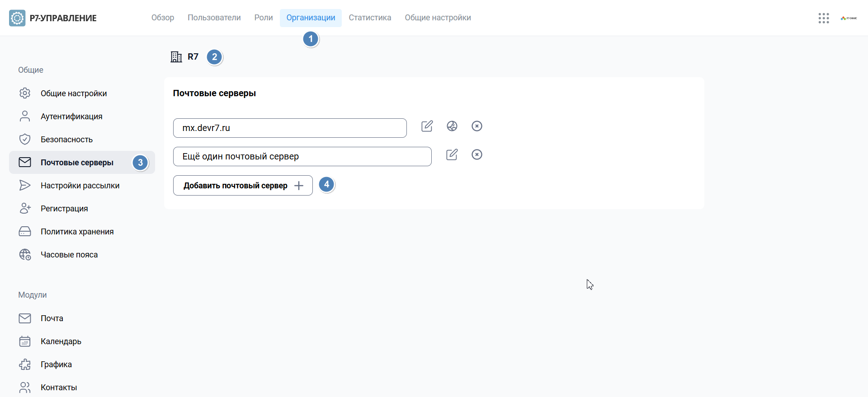
Task: Select top-bar Общие настройки tab
Action: point(438,18)
